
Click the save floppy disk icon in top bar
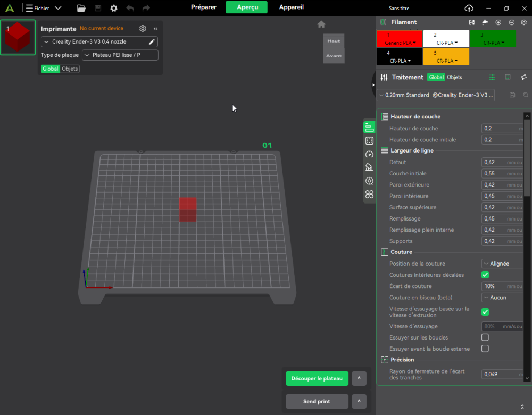pos(98,8)
